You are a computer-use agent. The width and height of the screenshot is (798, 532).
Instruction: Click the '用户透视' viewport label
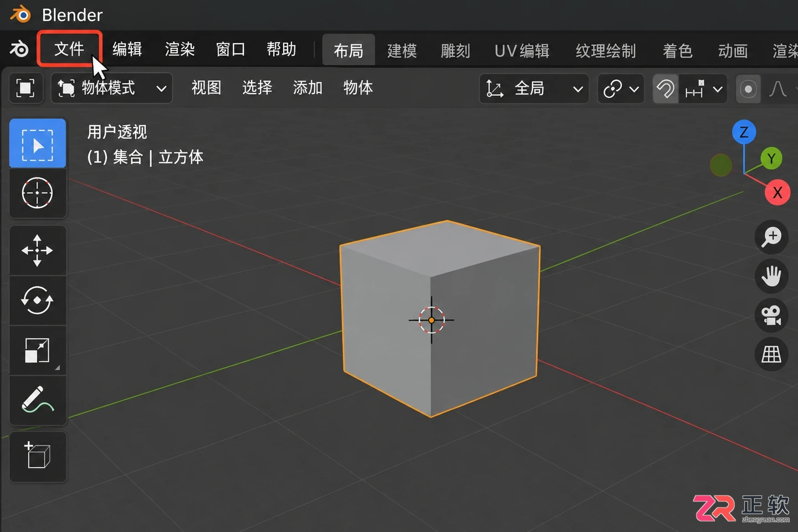point(117,132)
